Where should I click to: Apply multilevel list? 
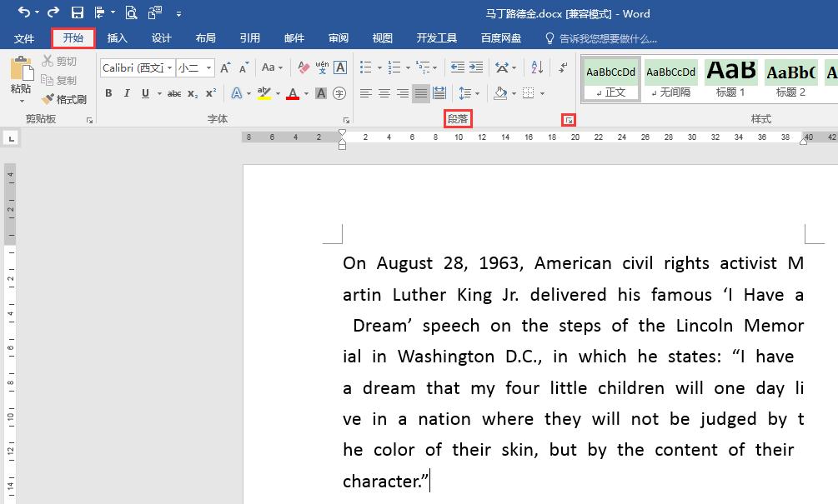(x=423, y=67)
